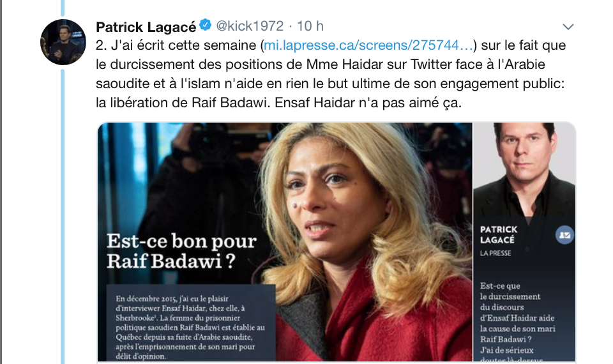Screen dimensions: 613x364
Task: Follow the mi.lapresse.ca/screens link
Action: point(368,45)
